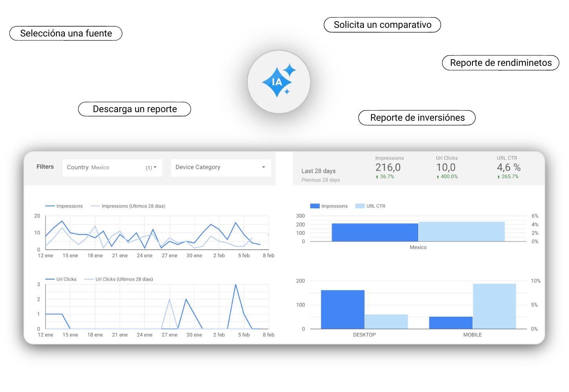The image size is (569, 392).
Task: Click the Reporte de rendiminetos pill
Action: coord(501,63)
